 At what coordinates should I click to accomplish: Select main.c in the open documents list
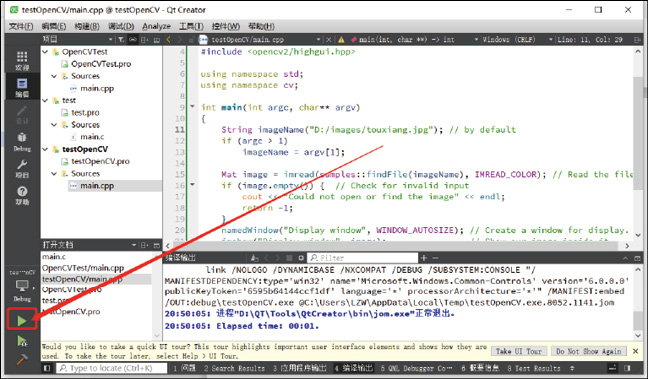point(54,257)
